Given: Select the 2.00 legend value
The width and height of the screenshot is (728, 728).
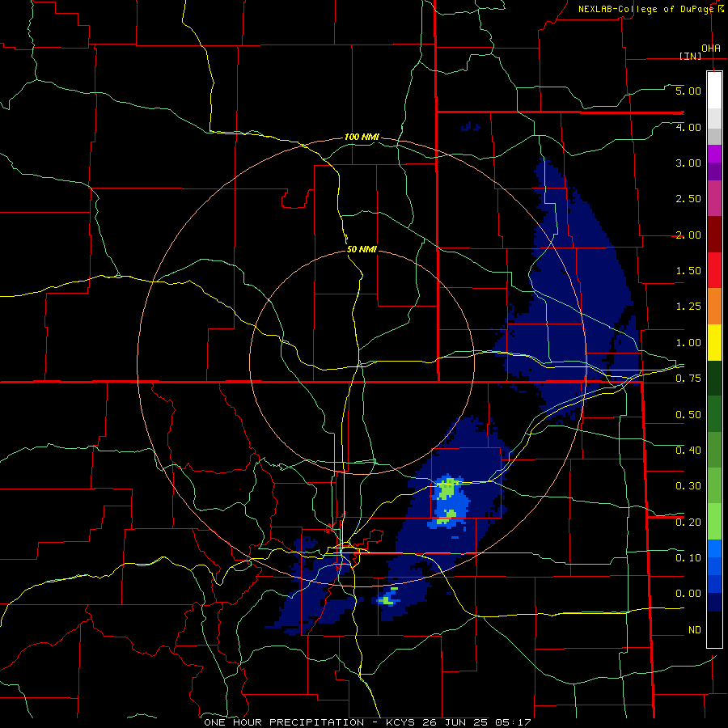Looking at the screenshot, I should [x=688, y=235].
